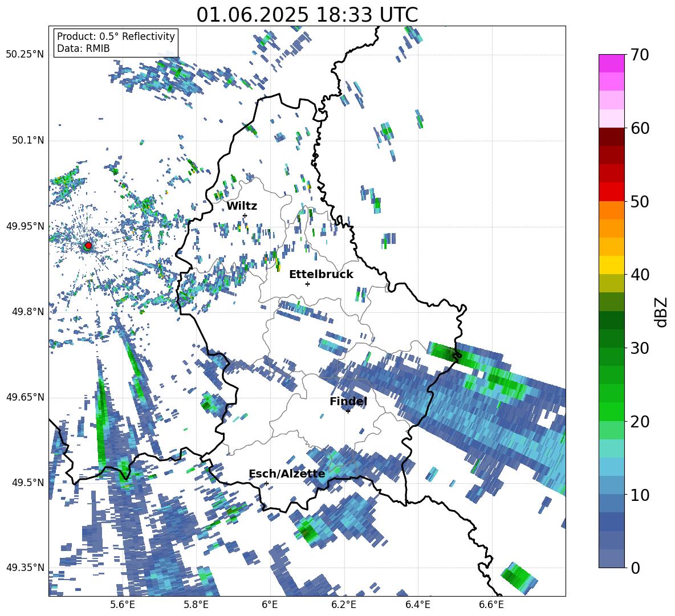Pick the slate blue bottom colorbar segment
The height and width of the screenshot is (616, 675).
point(611,558)
